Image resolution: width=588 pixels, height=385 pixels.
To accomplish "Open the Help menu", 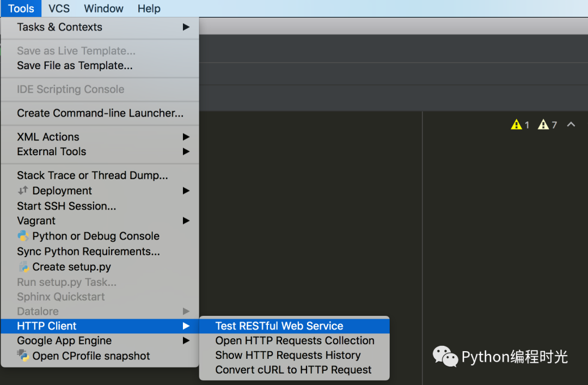I will point(149,8).
